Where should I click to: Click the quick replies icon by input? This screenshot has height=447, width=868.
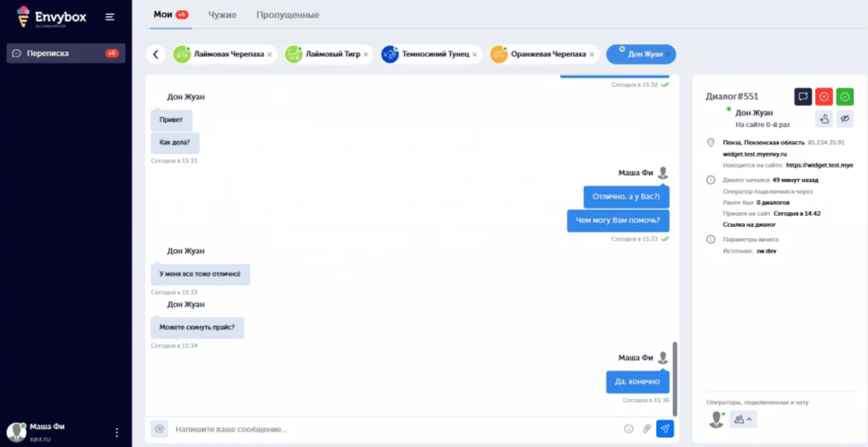[159, 428]
